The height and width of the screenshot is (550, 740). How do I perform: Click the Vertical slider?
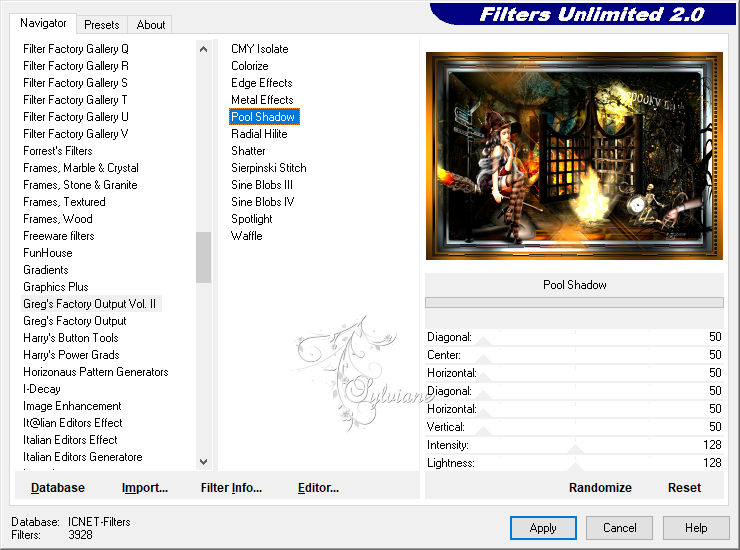point(574,427)
